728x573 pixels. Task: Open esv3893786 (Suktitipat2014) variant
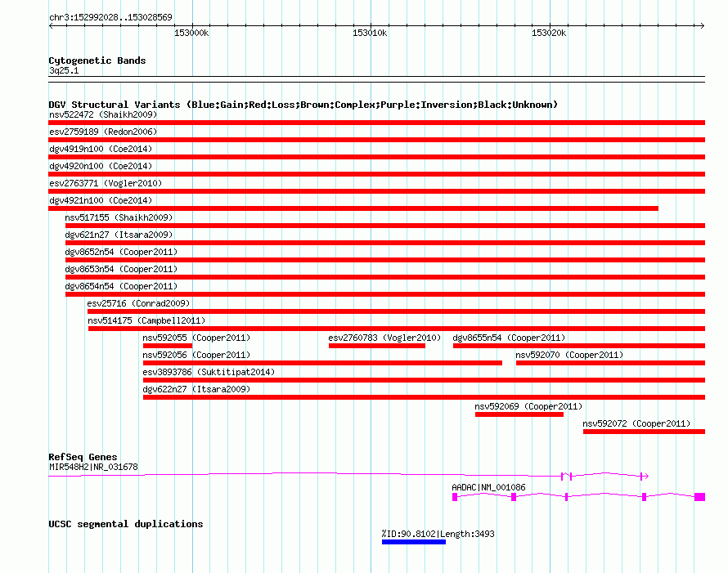point(209,372)
